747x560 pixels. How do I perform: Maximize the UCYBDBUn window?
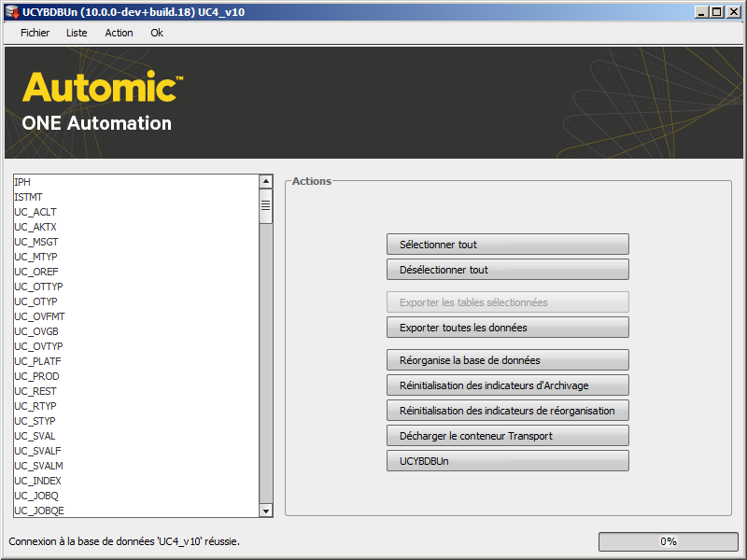717,12
